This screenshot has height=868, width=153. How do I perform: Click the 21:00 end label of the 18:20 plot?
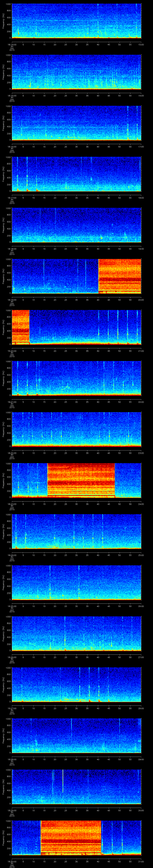click(141, 351)
